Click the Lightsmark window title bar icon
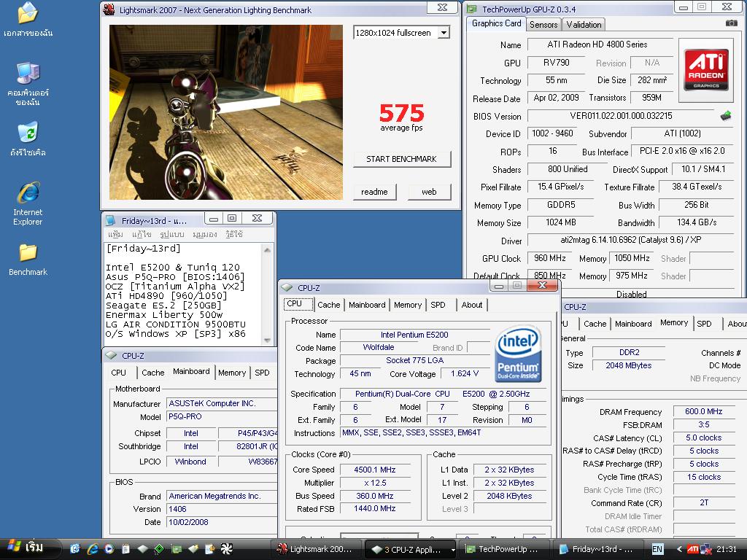747x560 pixels. pos(109,9)
